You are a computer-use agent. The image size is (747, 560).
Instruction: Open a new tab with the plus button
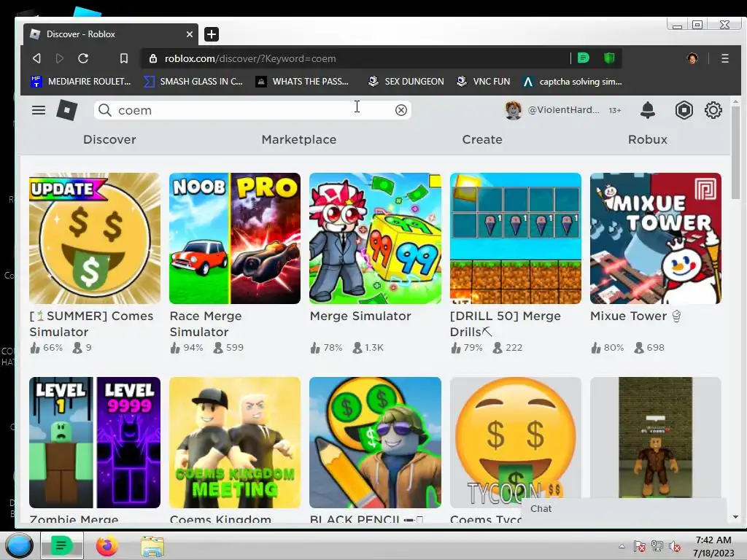212,34
